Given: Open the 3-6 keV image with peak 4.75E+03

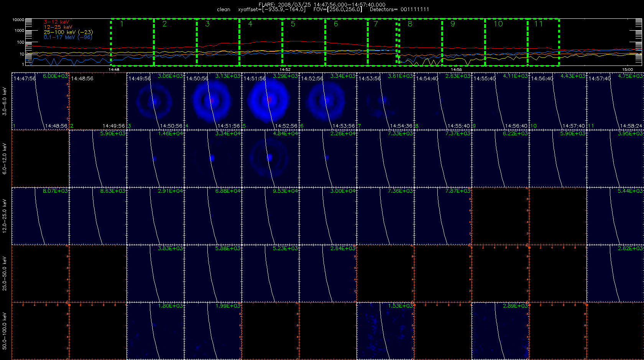Looking at the screenshot, I should click(615, 101).
